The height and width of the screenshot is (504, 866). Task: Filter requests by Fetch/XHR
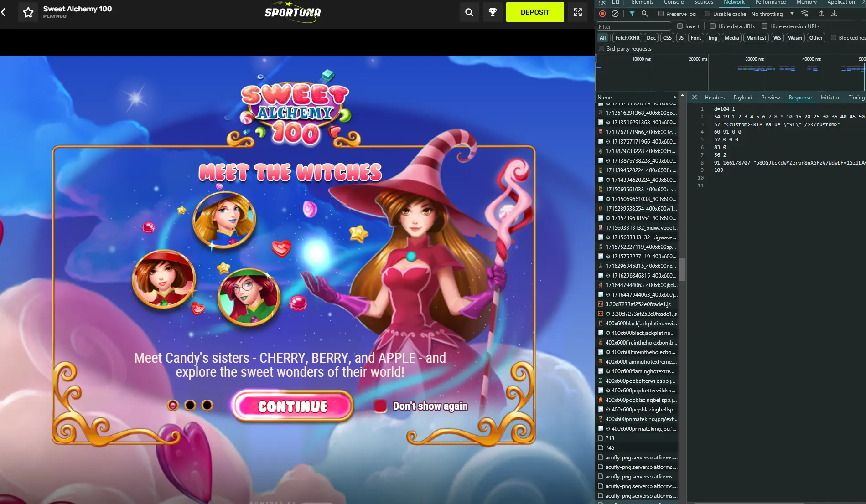[627, 37]
